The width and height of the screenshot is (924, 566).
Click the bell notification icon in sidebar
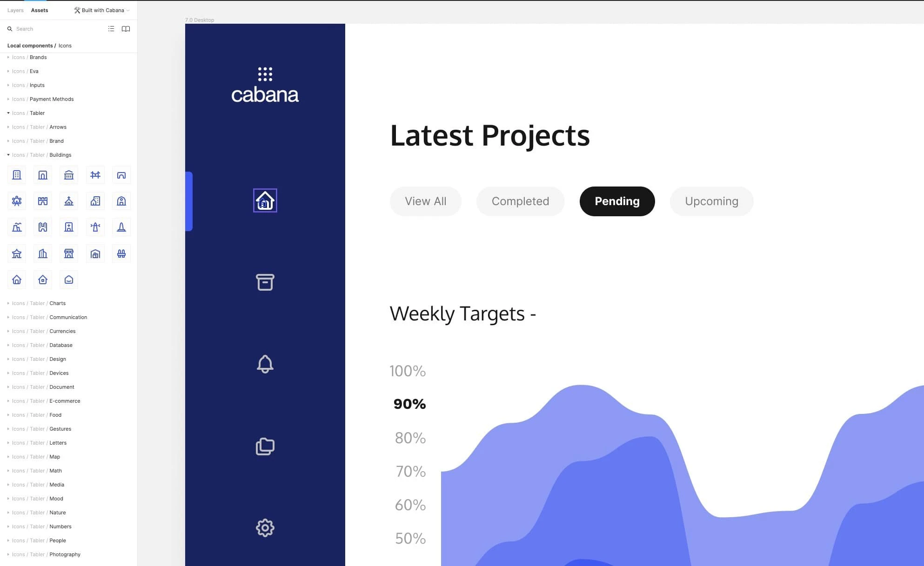pos(265,364)
